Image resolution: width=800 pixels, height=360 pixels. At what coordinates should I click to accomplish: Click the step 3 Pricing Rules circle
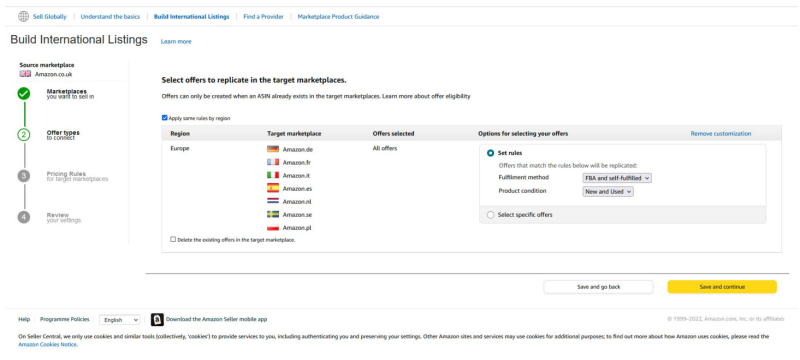[24, 176]
